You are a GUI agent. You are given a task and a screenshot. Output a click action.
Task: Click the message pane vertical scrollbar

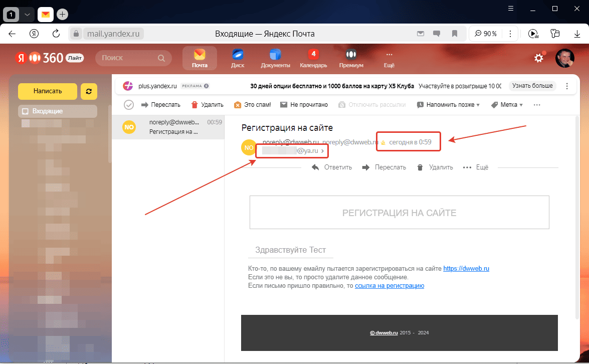pyautogui.click(x=577, y=218)
